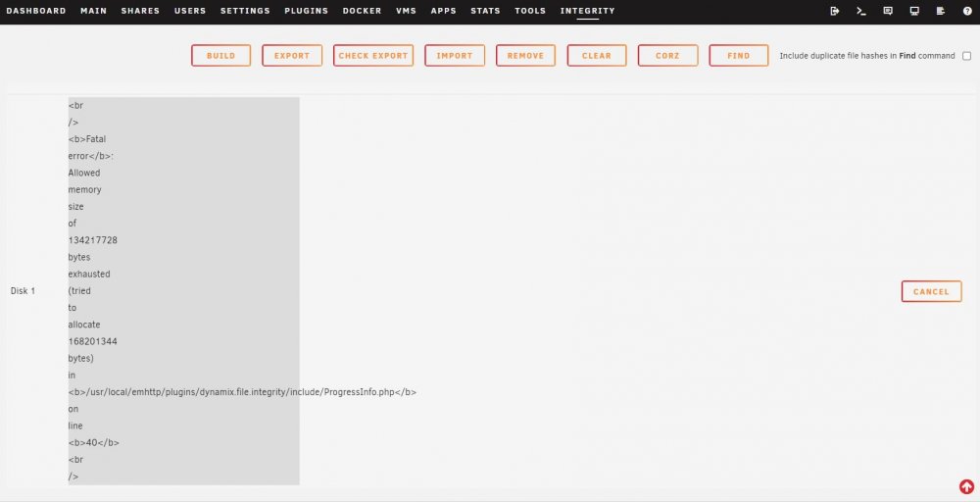Open the system log icon
The image size is (980, 502).
(x=941, y=11)
